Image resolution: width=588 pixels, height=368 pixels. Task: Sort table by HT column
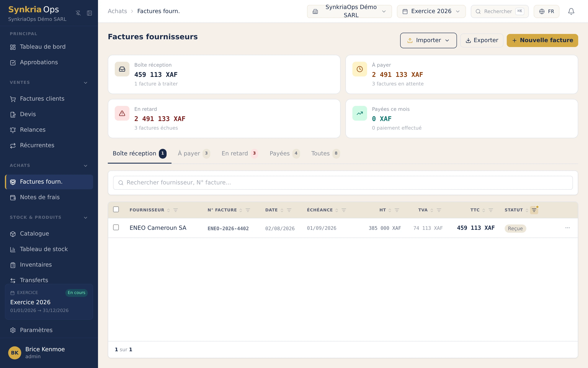(x=390, y=210)
